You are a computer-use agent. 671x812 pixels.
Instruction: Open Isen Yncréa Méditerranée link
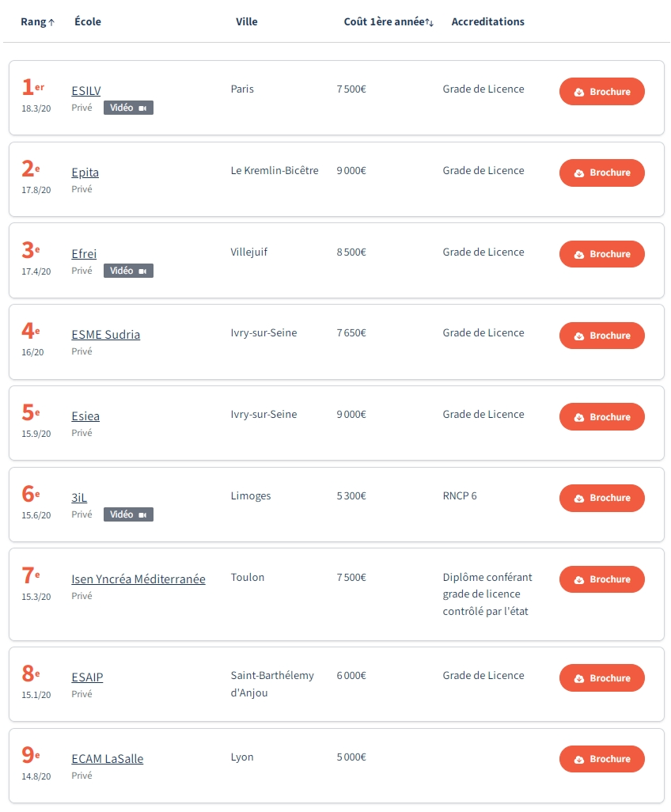coord(138,579)
